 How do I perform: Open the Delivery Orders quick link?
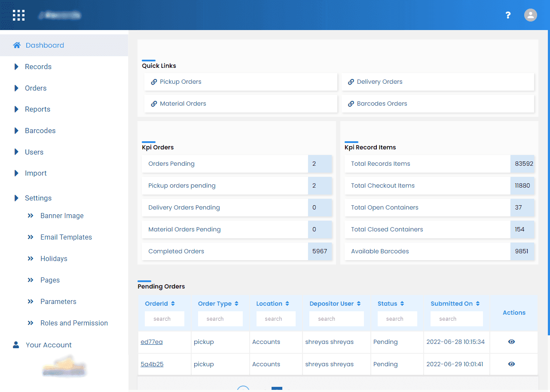tap(379, 82)
